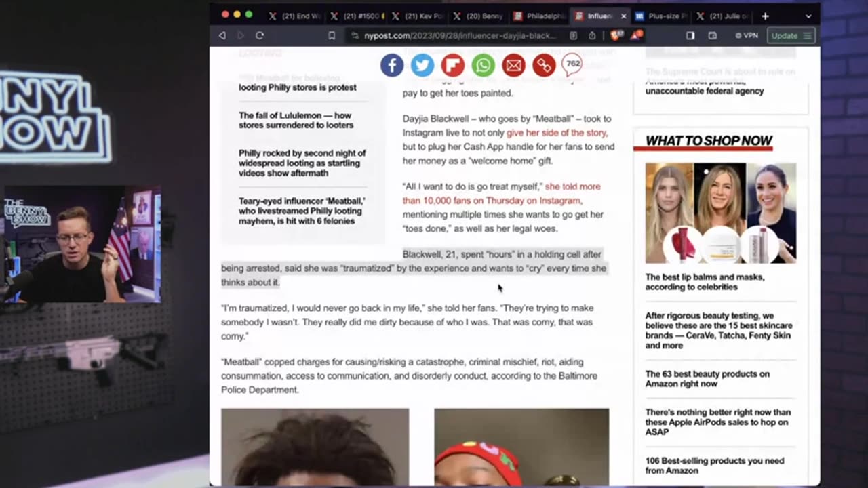Open the tab list chevron dropdown

tap(808, 16)
